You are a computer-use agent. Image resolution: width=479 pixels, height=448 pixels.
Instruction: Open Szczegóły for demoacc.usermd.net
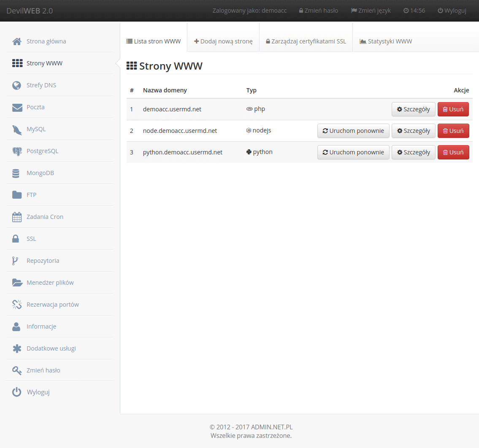click(413, 109)
